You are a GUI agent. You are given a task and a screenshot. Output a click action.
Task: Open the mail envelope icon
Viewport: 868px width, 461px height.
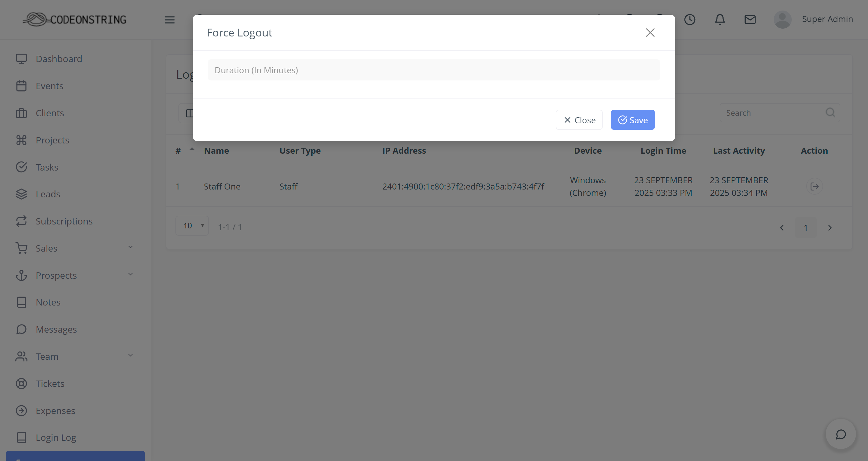pyautogui.click(x=750, y=20)
